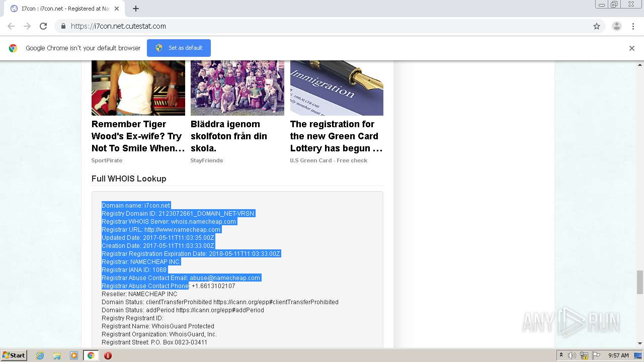644x362 pixels.
Task: Click the SportPirate source label
Action: [x=107, y=160]
